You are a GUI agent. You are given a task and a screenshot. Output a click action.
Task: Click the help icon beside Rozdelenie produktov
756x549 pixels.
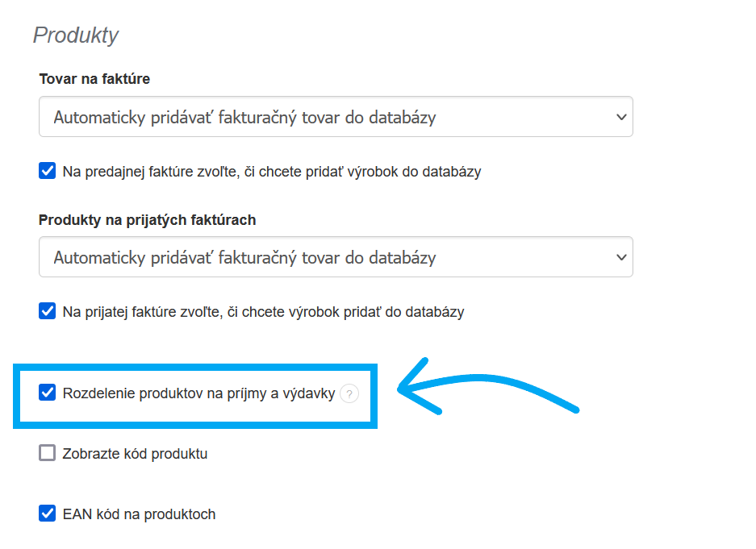pos(349,393)
